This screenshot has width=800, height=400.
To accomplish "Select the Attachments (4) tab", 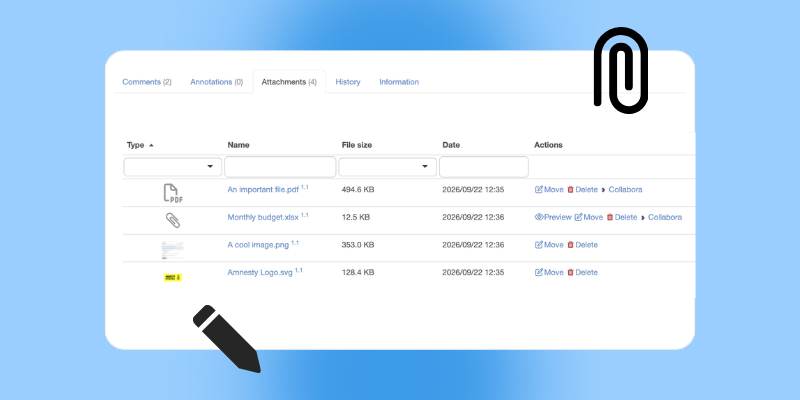I will pyautogui.click(x=289, y=82).
